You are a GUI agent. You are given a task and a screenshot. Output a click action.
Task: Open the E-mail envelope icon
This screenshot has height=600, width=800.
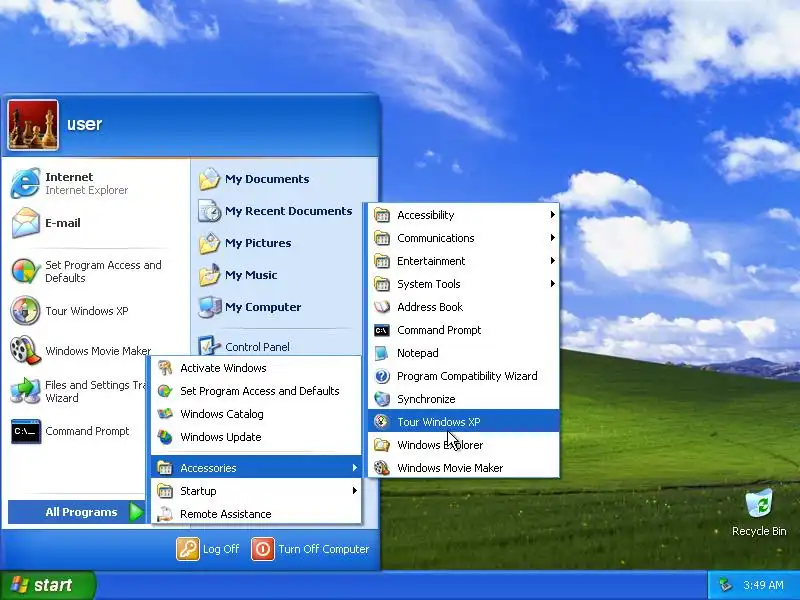coord(26,223)
